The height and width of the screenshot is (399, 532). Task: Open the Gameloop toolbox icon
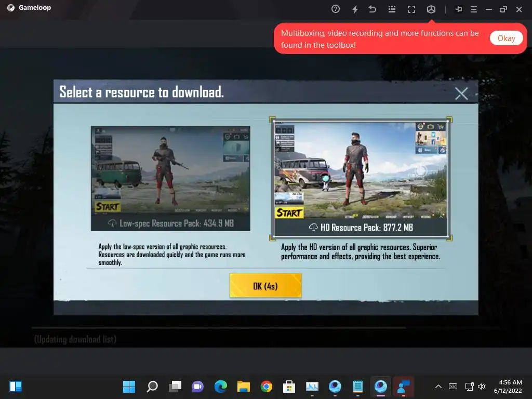click(x=431, y=9)
